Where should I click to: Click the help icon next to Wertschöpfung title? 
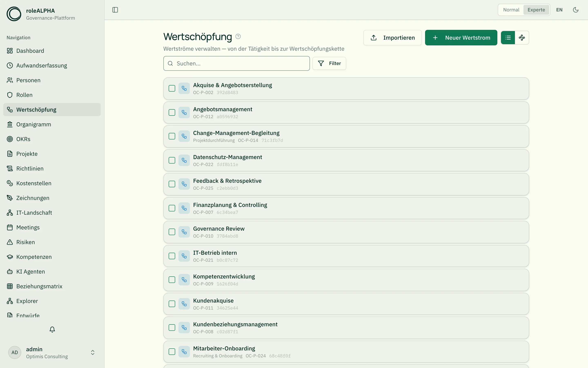coord(238,37)
